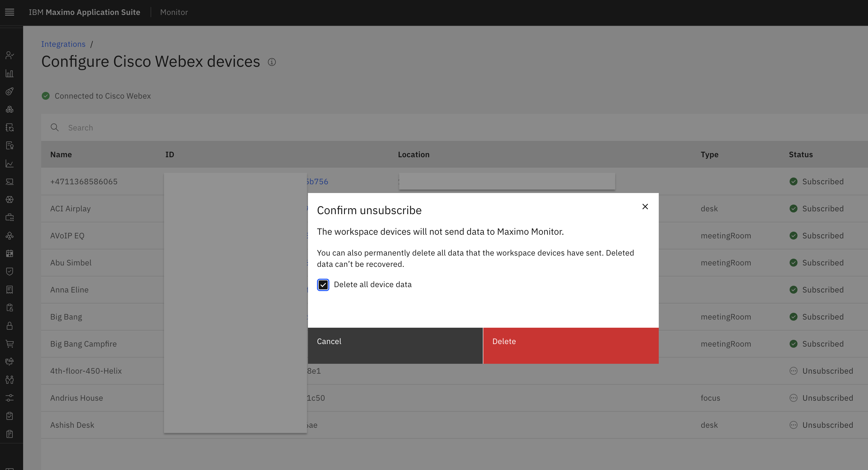Screen dimensions: 868x470
Task: Select the ACI Airplay device name
Action: [x=71, y=209]
